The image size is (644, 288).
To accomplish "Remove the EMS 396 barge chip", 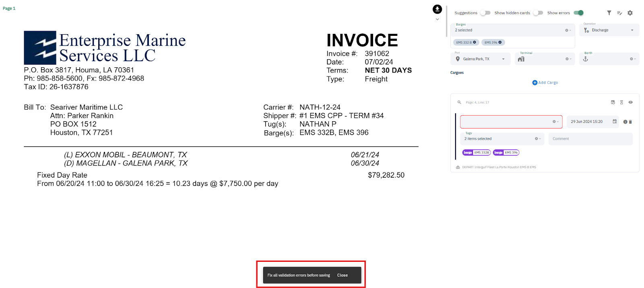I will click(x=500, y=42).
